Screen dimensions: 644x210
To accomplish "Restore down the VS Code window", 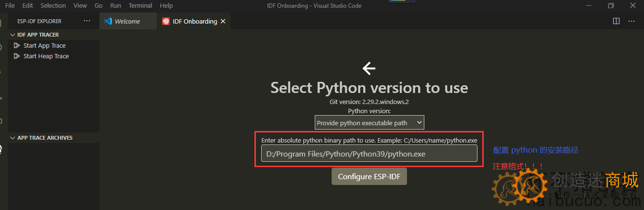I will (x=611, y=6).
